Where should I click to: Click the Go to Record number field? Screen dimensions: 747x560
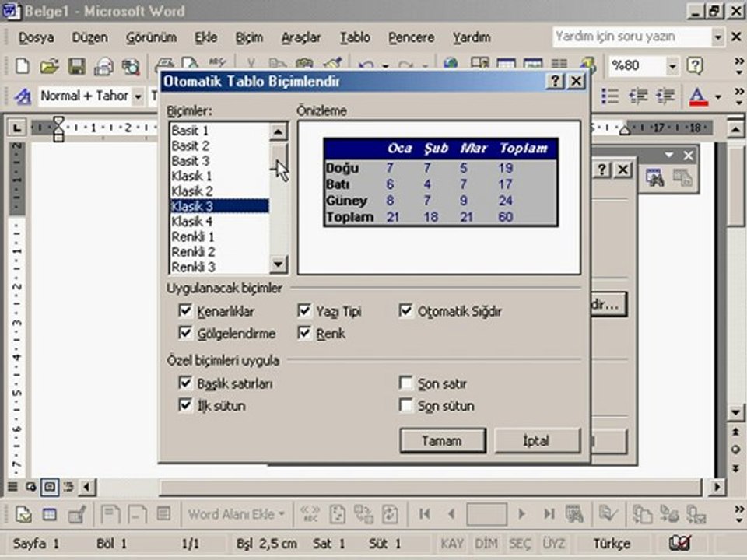[x=486, y=514]
